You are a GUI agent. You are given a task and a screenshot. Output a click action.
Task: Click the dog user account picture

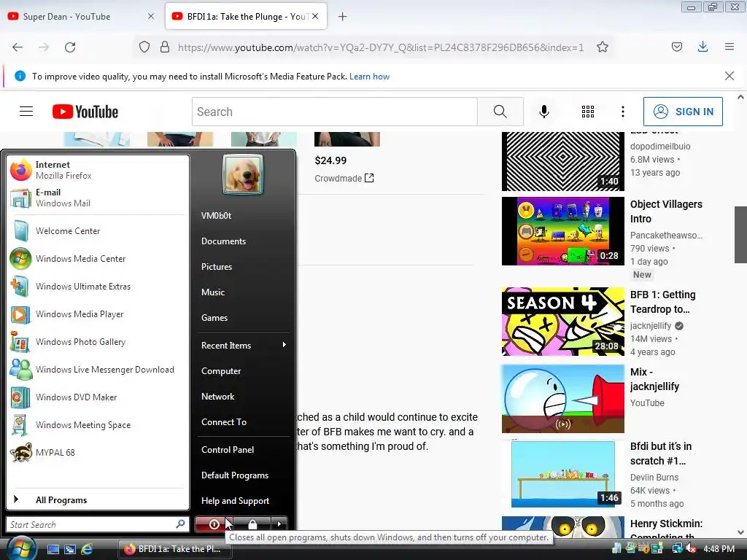(x=243, y=175)
